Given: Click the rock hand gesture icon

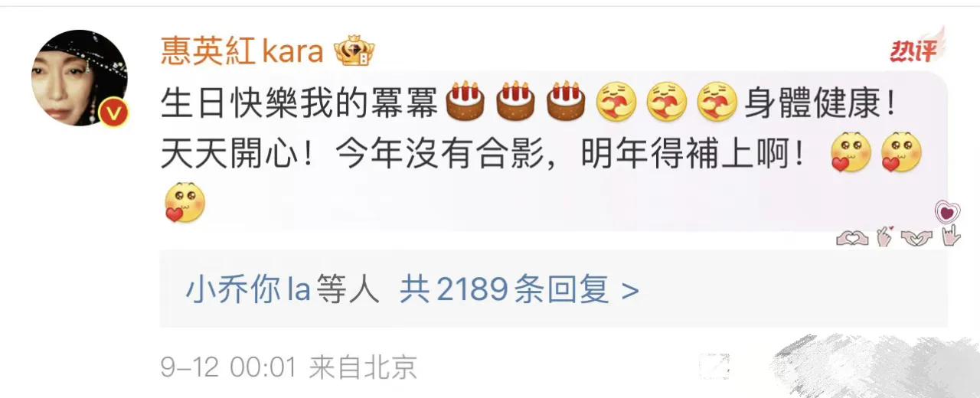Looking at the screenshot, I should (x=950, y=237).
